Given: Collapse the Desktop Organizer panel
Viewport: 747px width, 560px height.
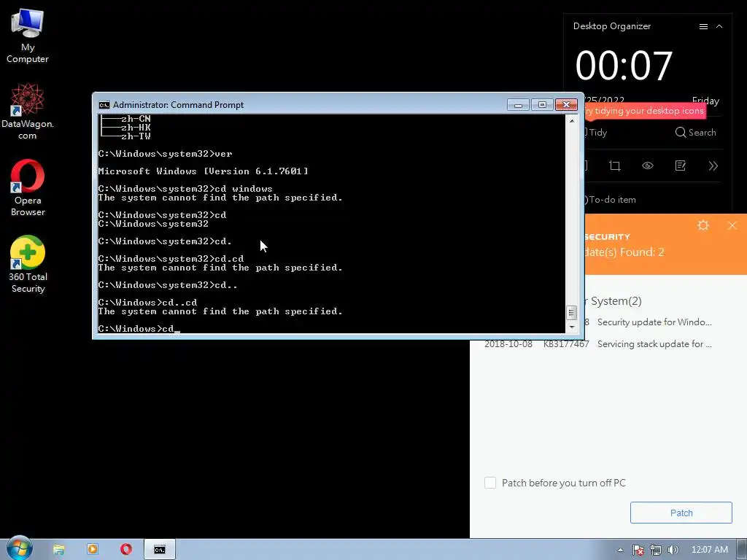Looking at the screenshot, I should (x=719, y=27).
